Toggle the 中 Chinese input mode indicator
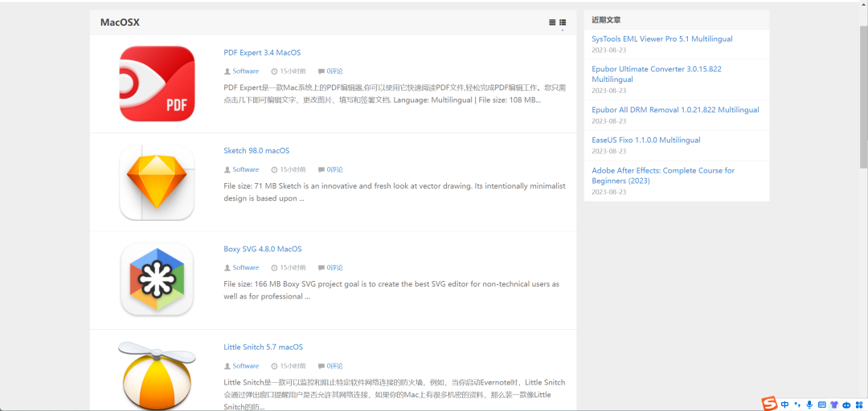Image resolution: width=868 pixels, height=411 pixels. (785, 405)
